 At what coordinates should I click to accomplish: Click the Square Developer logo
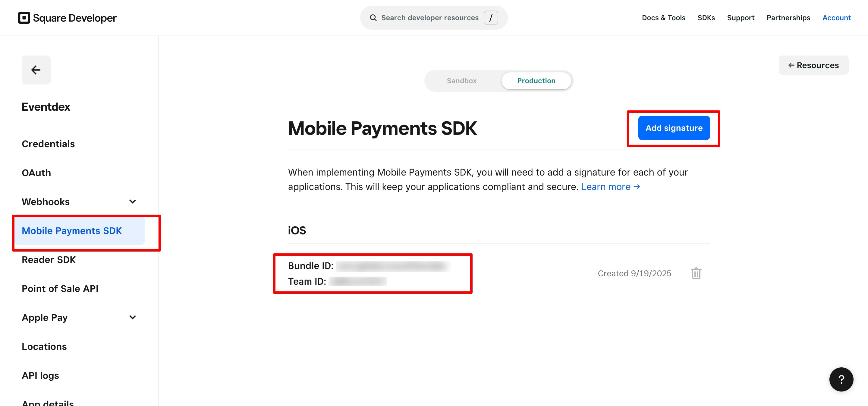click(68, 18)
